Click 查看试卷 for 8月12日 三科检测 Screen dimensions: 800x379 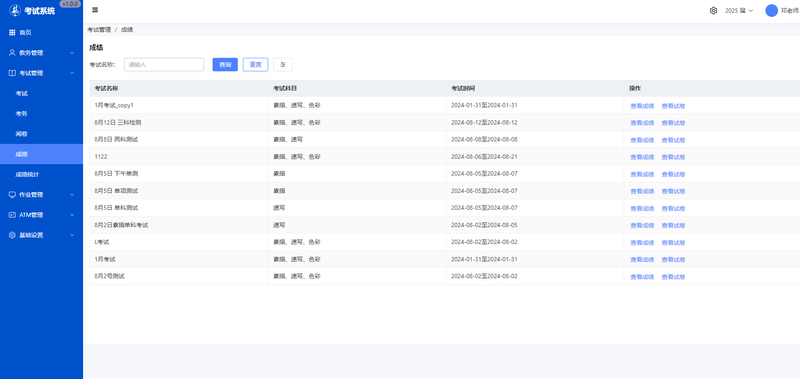pyautogui.click(x=673, y=123)
